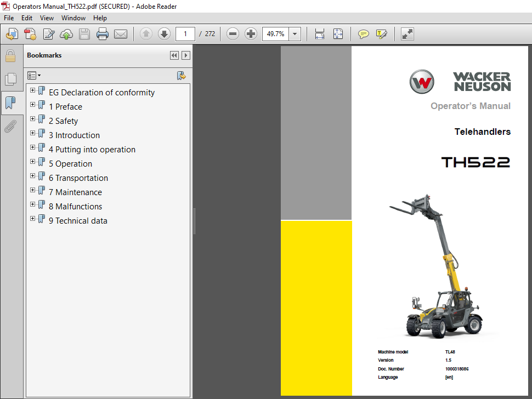Click the TH522 title on cover page
532x399 pixels.
pos(476,162)
